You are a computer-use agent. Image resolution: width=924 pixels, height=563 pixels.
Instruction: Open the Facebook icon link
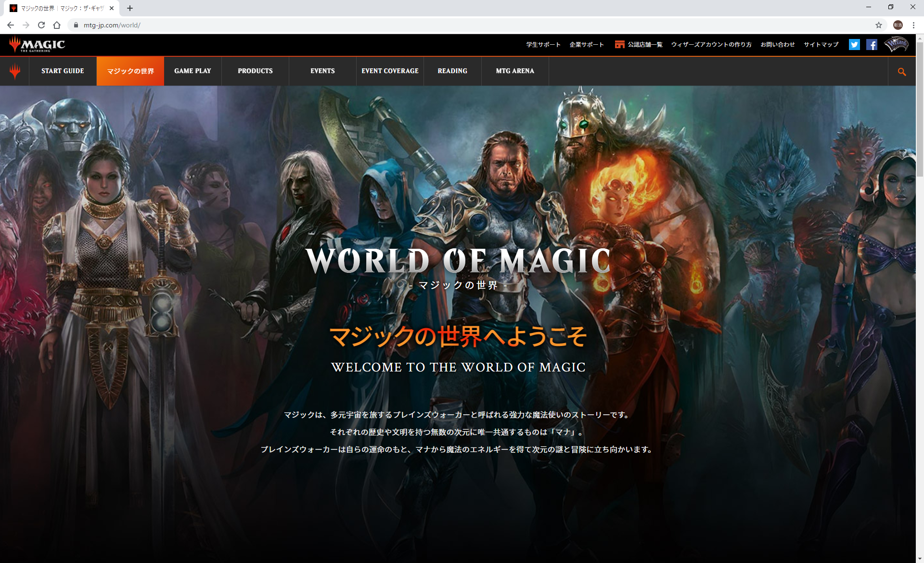point(872,44)
